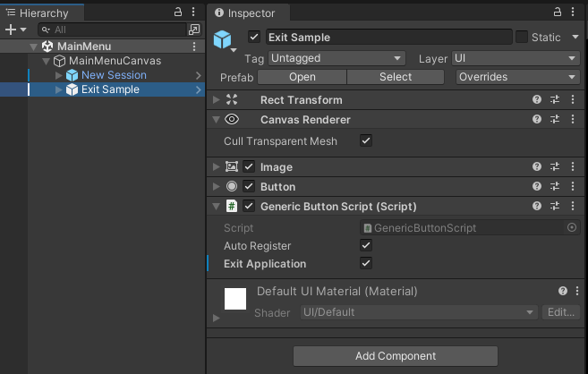
Task: Click the white material preview swatch
Action: (235, 299)
